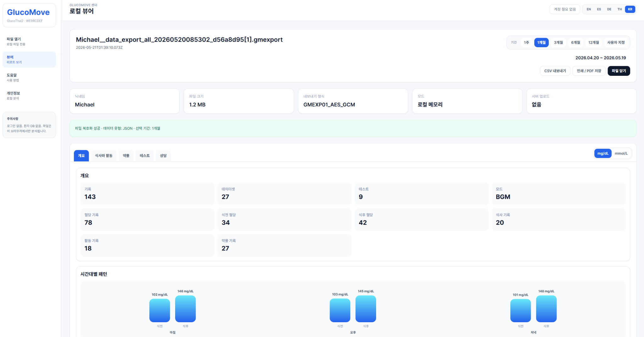Set period to 12개월

[x=594, y=42]
